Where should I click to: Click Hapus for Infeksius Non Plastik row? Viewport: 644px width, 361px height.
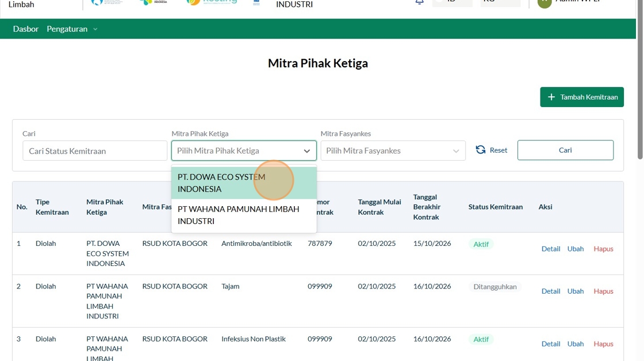click(603, 344)
